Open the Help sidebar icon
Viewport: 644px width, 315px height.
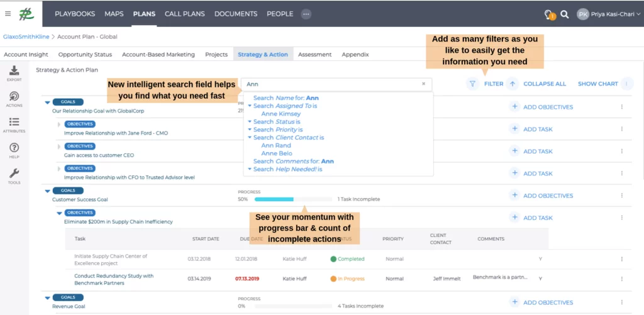pyautogui.click(x=14, y=150)
